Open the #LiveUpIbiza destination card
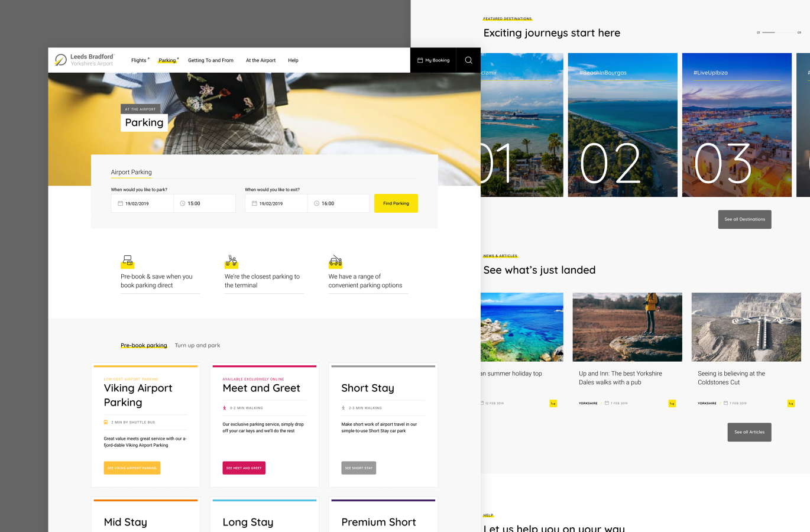810x532 pixels. point(737,125)
